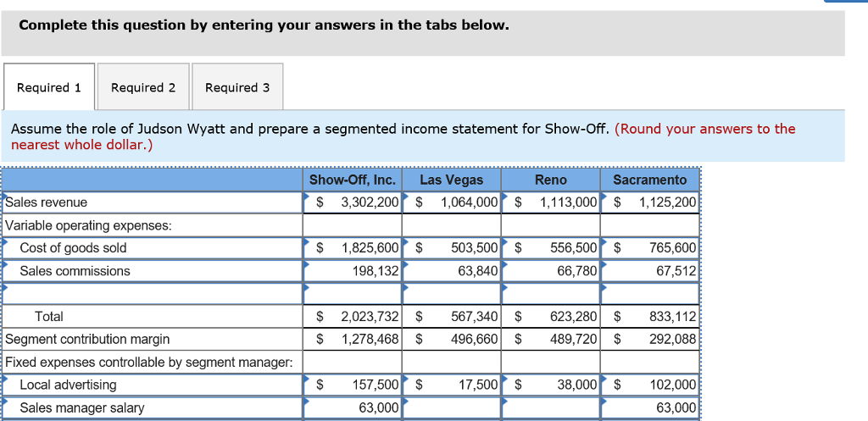This screenshot has height=421, width=868.
Task: Click Reno contribution margin 489,720
Action: pos(551,339)
